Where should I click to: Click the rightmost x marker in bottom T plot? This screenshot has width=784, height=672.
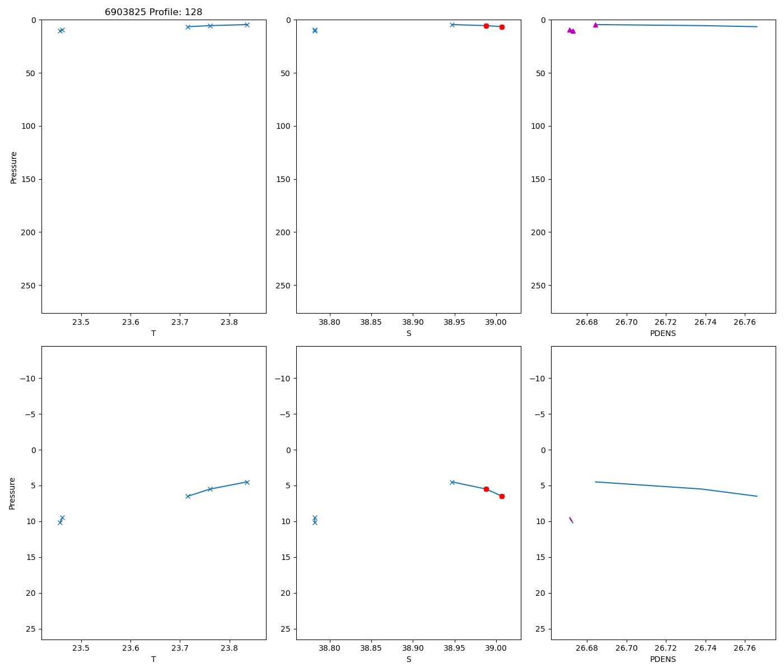246,482
